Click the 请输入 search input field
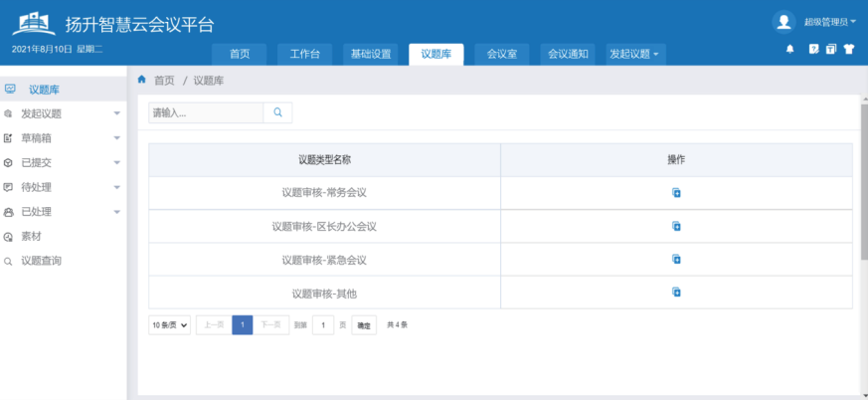 point(206,112)
